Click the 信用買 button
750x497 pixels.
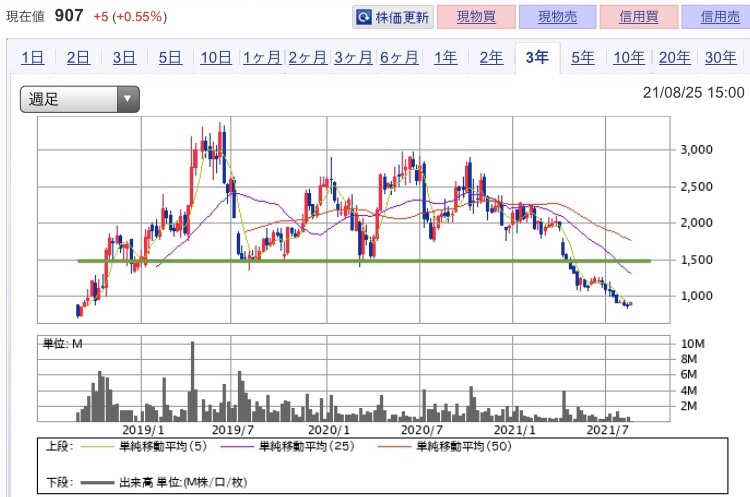point(639,18)
